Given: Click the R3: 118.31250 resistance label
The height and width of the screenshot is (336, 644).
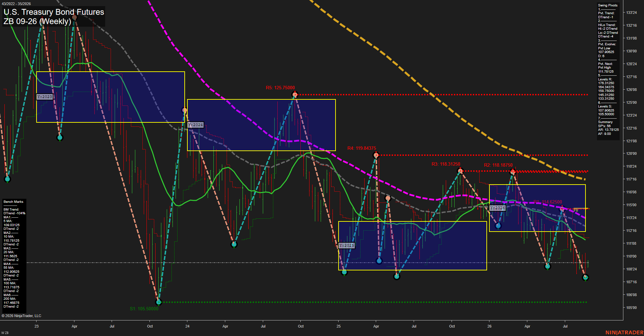Looking at the screenshot, I should click(x=446, y=164).
